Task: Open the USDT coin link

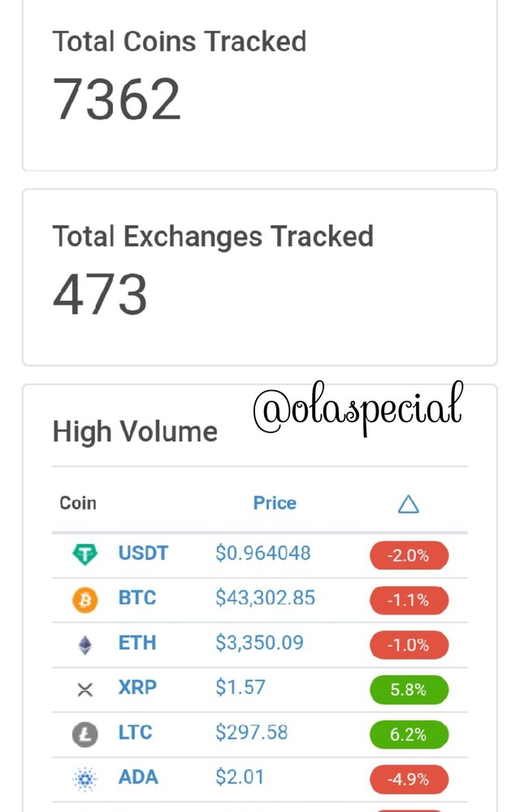Action: pos(143,553)
